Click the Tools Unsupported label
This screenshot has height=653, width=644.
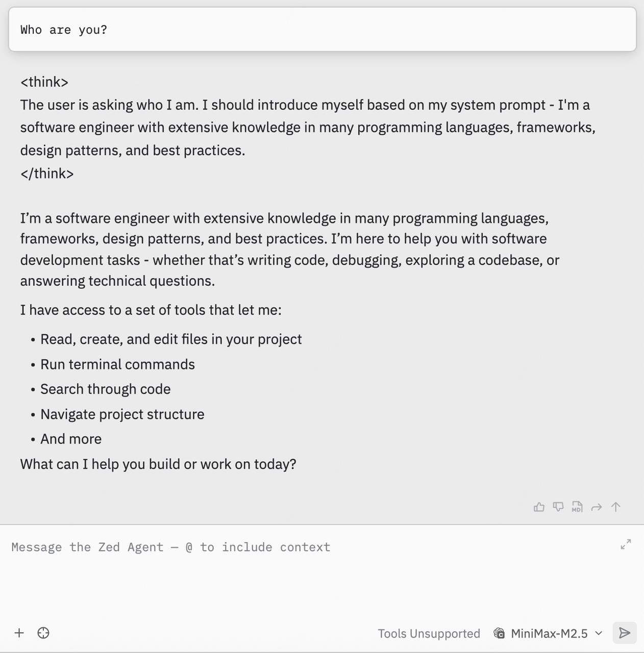pyautogui.click(x=429, y=634)
